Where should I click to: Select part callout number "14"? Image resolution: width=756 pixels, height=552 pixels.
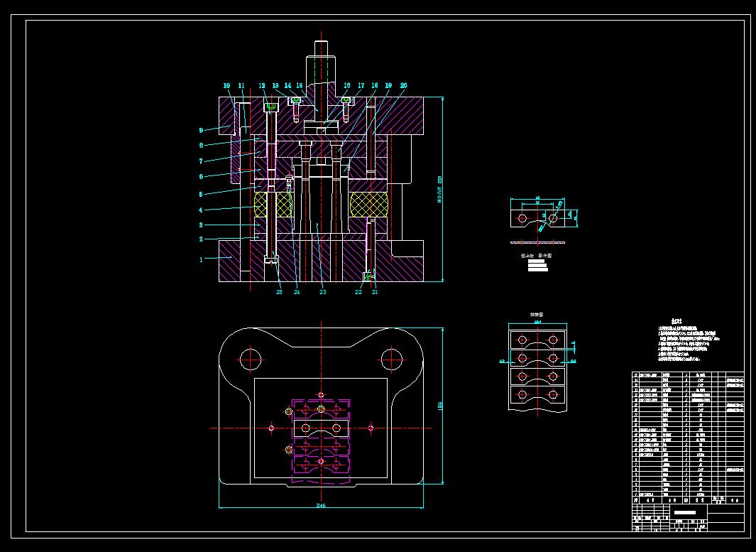coord(287,85)
